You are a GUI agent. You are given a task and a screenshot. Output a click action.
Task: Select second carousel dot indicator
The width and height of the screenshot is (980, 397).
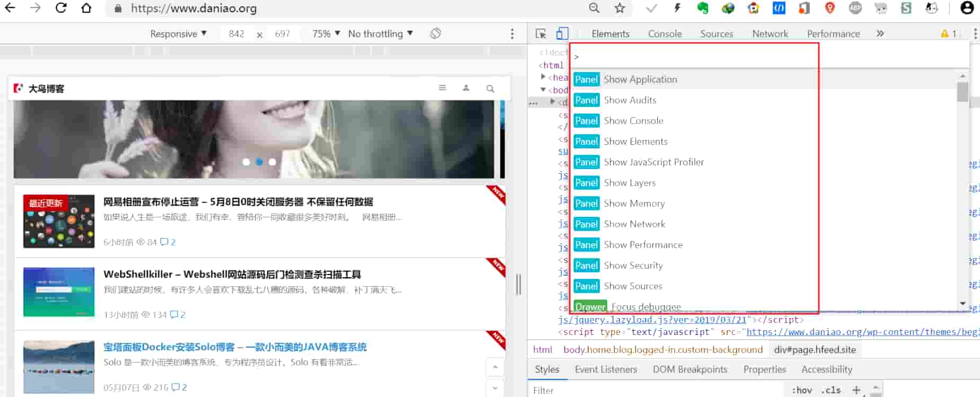(259, 162)
